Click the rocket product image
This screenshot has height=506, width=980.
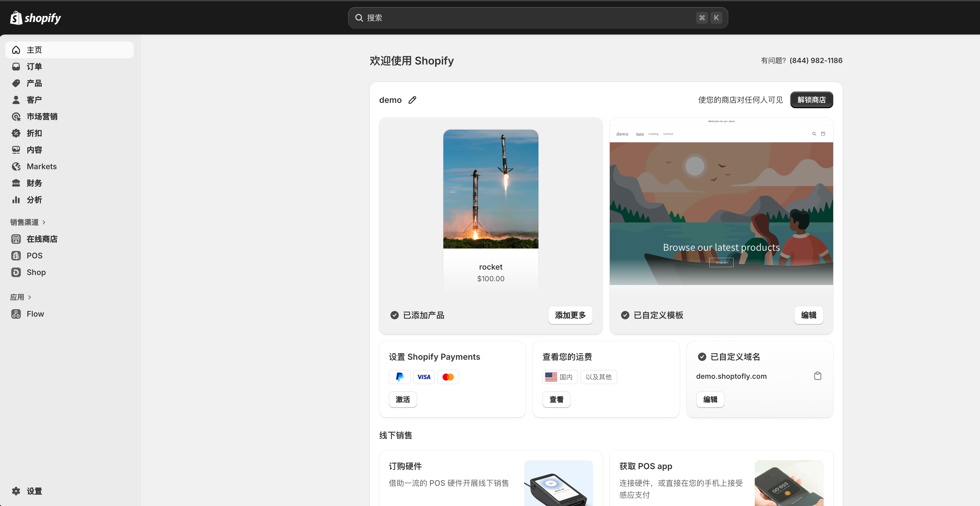click(491, 189)
